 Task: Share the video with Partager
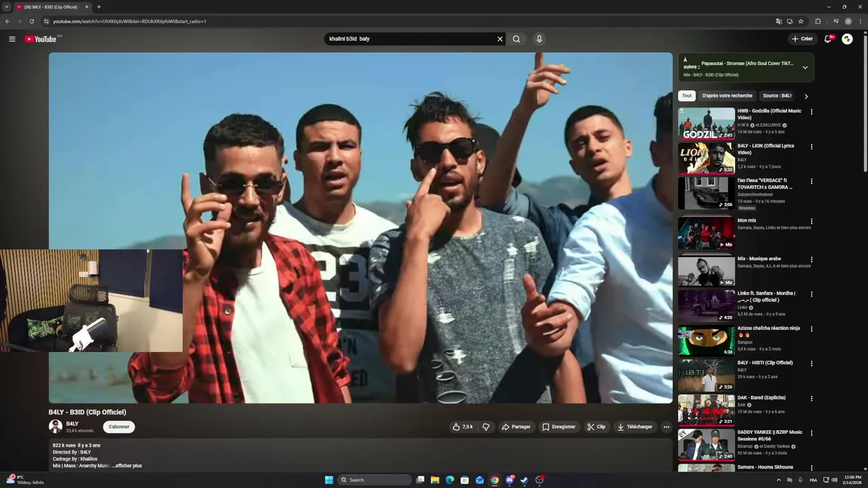click(516, 427)
